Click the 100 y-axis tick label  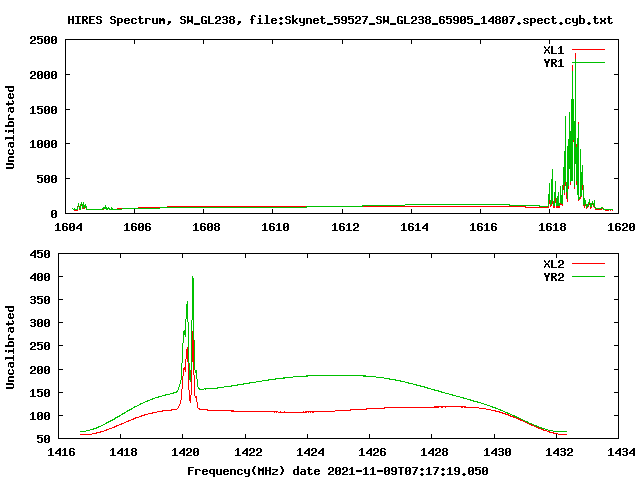pyautogui.click(x=40, y=416)
